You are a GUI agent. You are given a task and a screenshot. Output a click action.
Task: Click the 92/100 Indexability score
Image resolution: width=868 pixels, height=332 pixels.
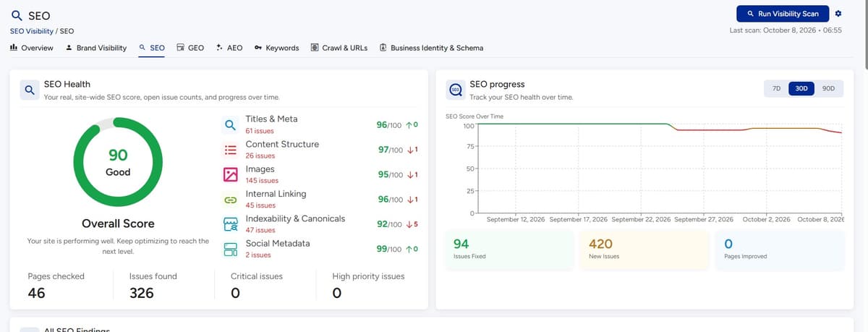(390, 224)
